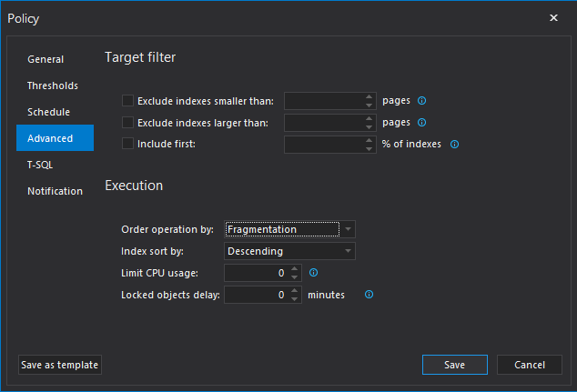
Task: Increase the Limit CPU usage value
Action: coord(295,268)
